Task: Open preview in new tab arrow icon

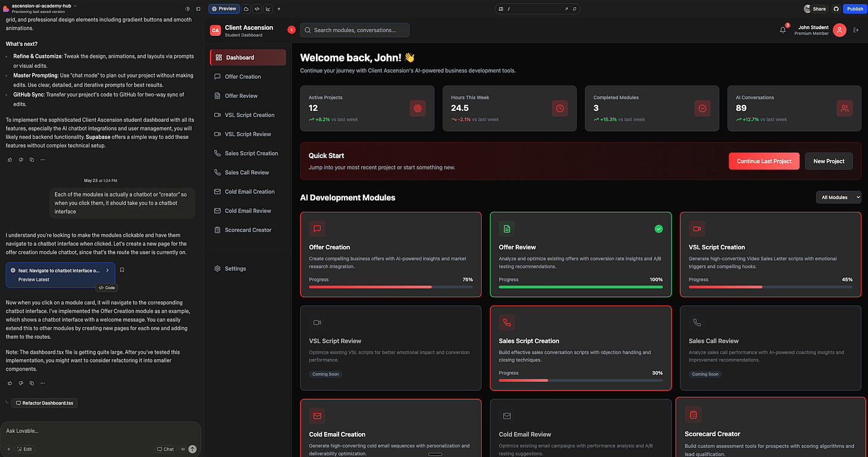Action: pyautogui.click(x=566, y=9)
